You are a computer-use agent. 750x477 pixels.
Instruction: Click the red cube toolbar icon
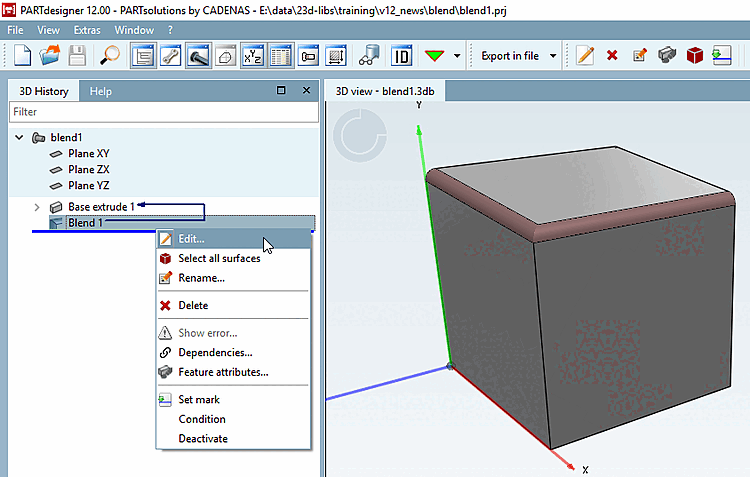point(694,56)
